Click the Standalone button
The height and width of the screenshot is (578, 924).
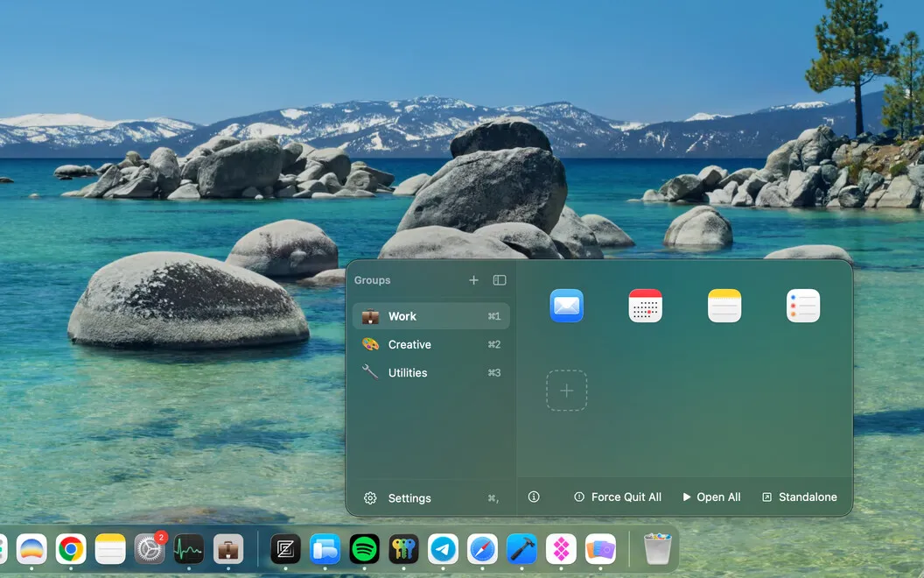point(800,497)
